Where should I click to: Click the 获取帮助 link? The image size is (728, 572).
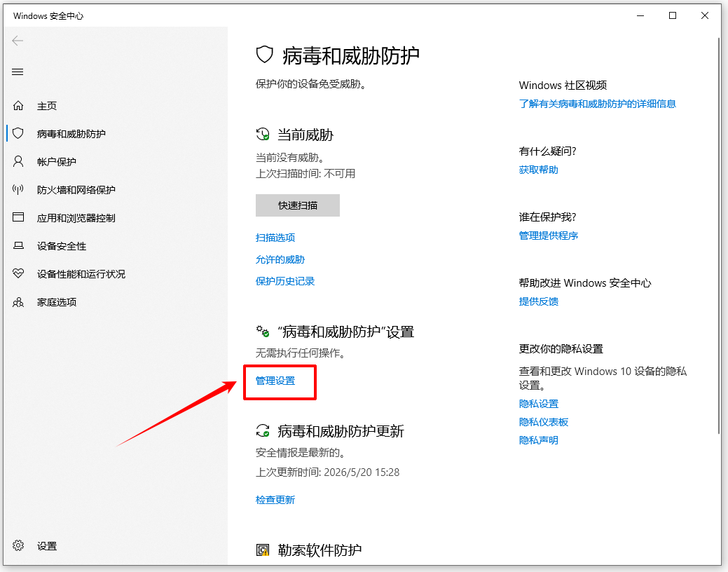click(x=539, y=170)
